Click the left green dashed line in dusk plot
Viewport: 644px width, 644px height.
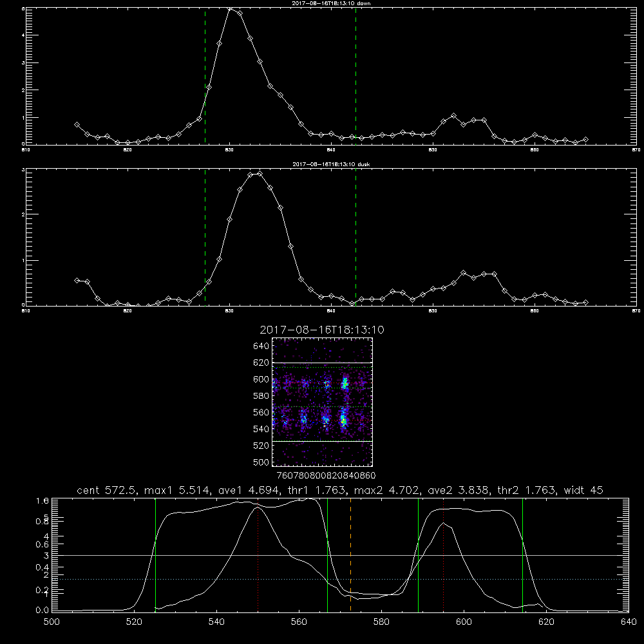coord(205,237)
